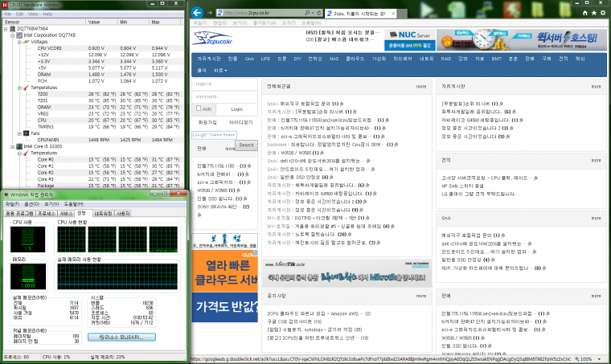The height and width of the screenshot is (364, 611).
Task: Click the 2cpu.co.kr logo
Action: [x=213, y=38]
